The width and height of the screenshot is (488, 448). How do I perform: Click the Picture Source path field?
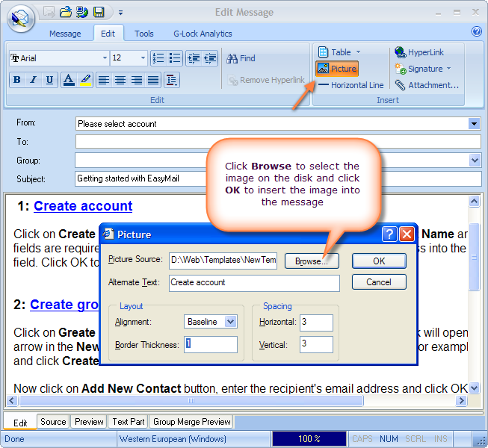[223, 261]
